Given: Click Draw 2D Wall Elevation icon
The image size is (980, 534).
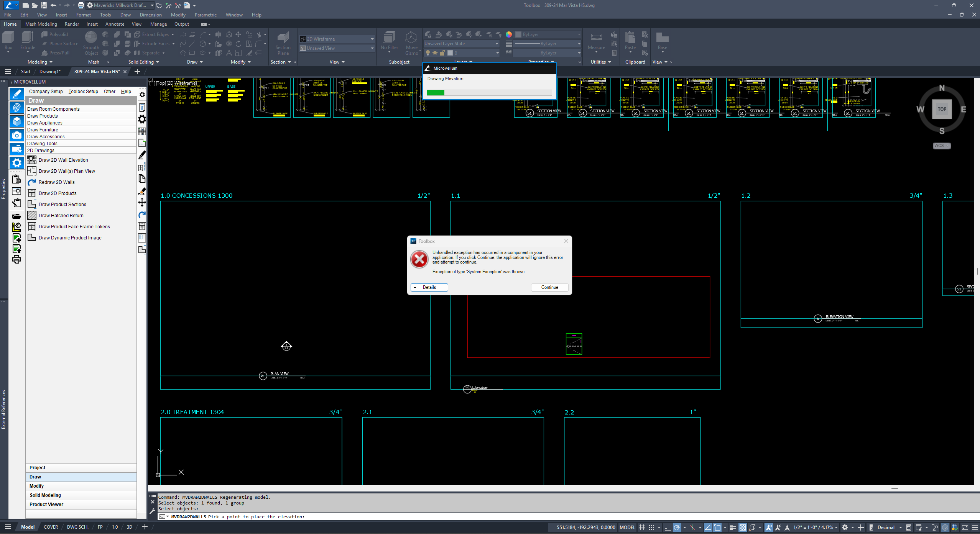Looking at the screenshot, I should (x=32, y=160).
